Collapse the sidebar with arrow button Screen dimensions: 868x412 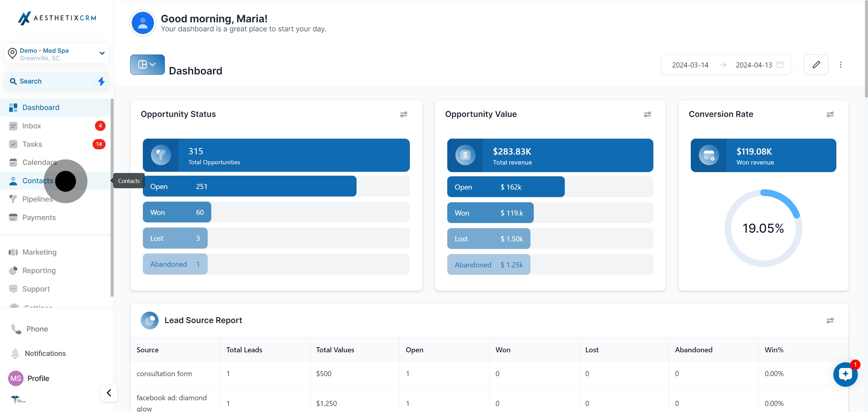pyautogui.click(x=109, y=392)
